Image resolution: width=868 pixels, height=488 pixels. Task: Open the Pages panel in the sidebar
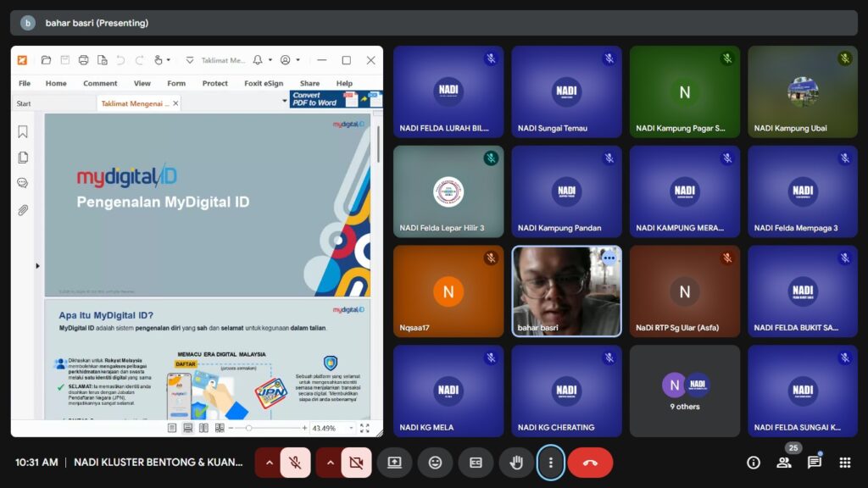[x=23, y=158]
